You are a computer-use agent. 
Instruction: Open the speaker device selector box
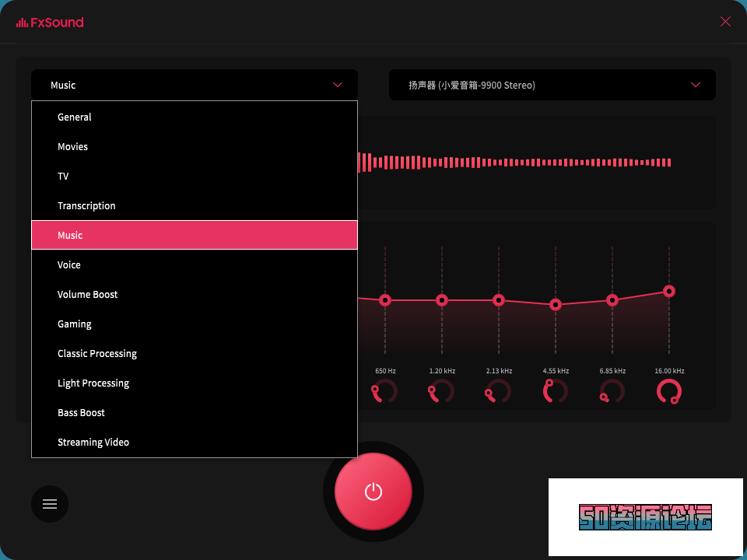click(545, 85)
